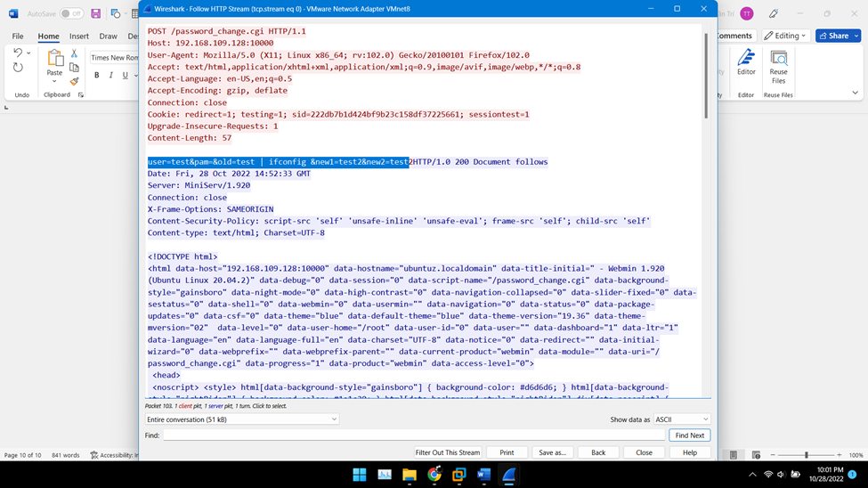The width and height of the screenshot is (868, 488).
Task: Switch to Wireshark from the taskbar
Action: tap(508, 475)
